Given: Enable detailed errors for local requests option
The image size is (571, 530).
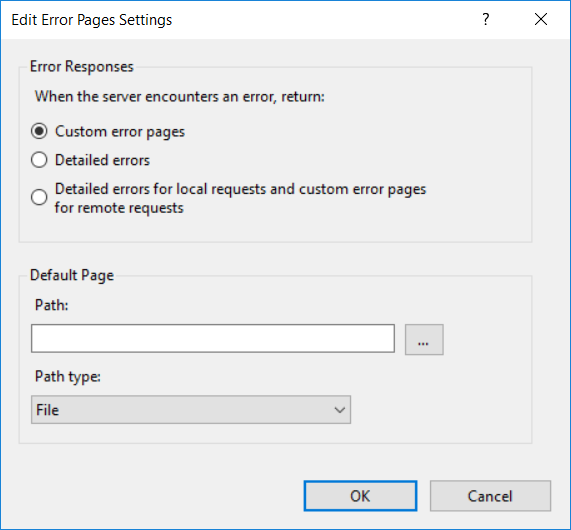Looking at the screenshot, I should [x=39, y=197].
